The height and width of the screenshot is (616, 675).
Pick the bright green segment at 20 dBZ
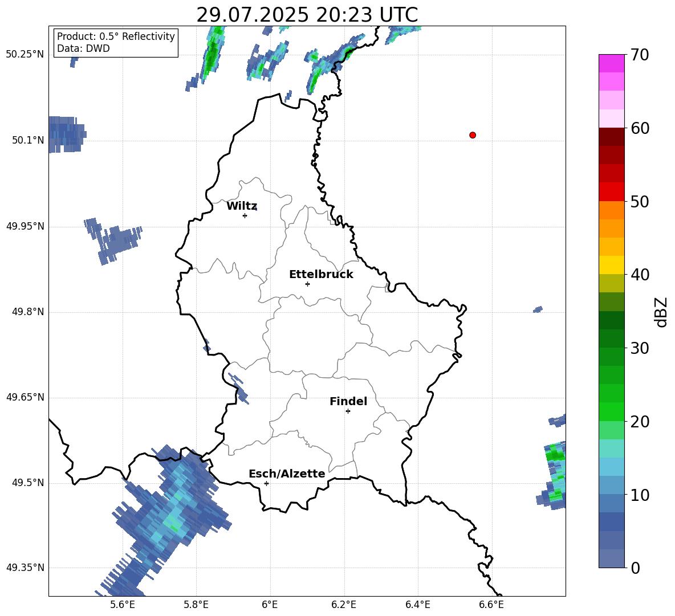(611, 411)
